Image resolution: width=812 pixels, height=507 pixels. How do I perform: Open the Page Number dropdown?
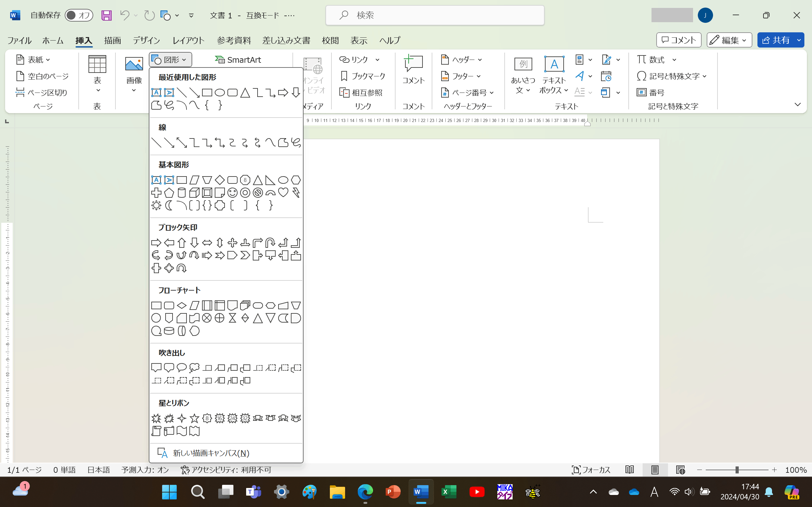point(468,93)
